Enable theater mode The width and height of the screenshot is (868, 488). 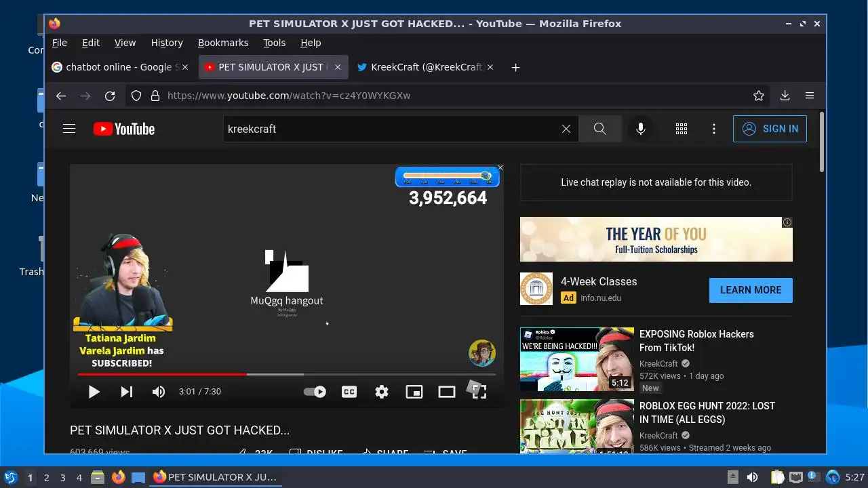pos(447,392)
